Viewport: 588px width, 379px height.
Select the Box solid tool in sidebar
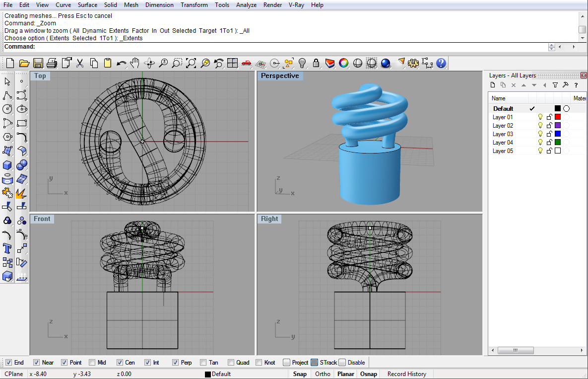7,165
